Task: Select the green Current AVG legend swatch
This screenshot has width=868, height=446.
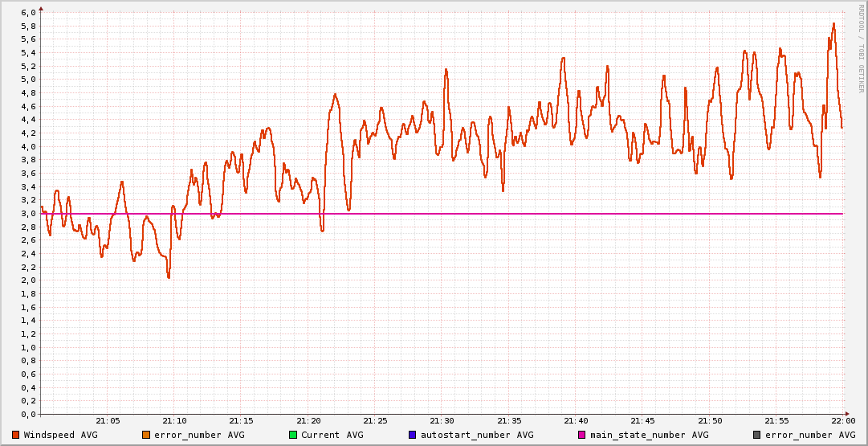Action: click(293, 435)
